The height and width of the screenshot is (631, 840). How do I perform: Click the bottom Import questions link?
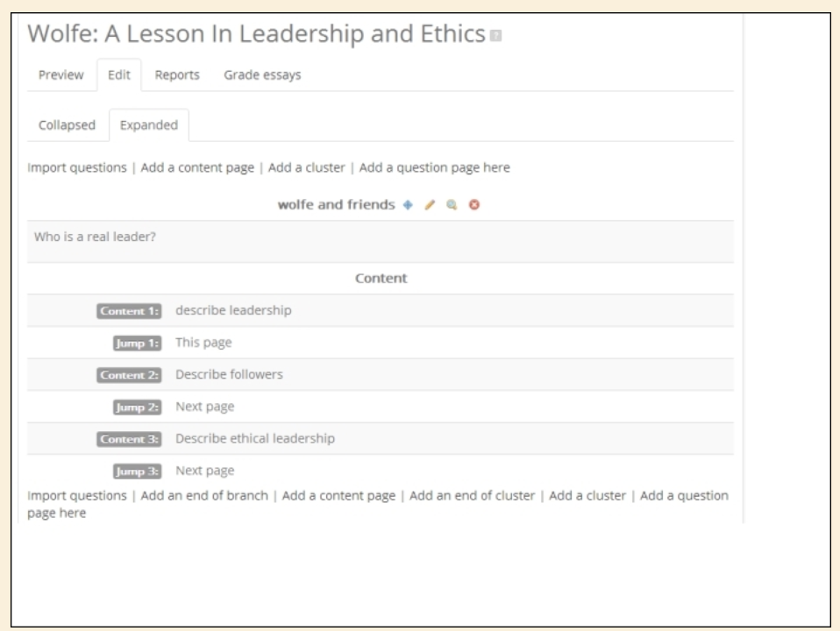[77, 495]
